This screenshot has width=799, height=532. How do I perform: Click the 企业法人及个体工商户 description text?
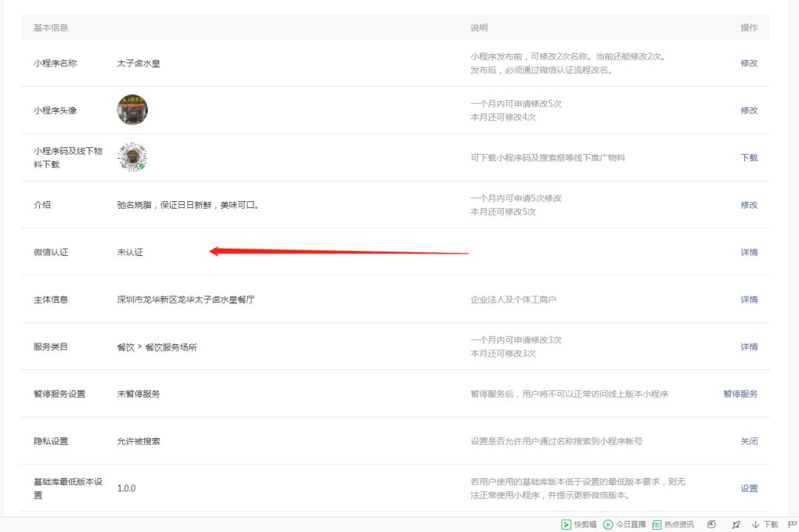click(513, 300)
